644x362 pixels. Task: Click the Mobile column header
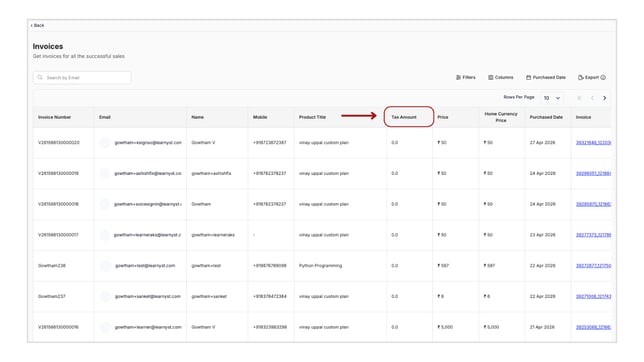(260, 117)
